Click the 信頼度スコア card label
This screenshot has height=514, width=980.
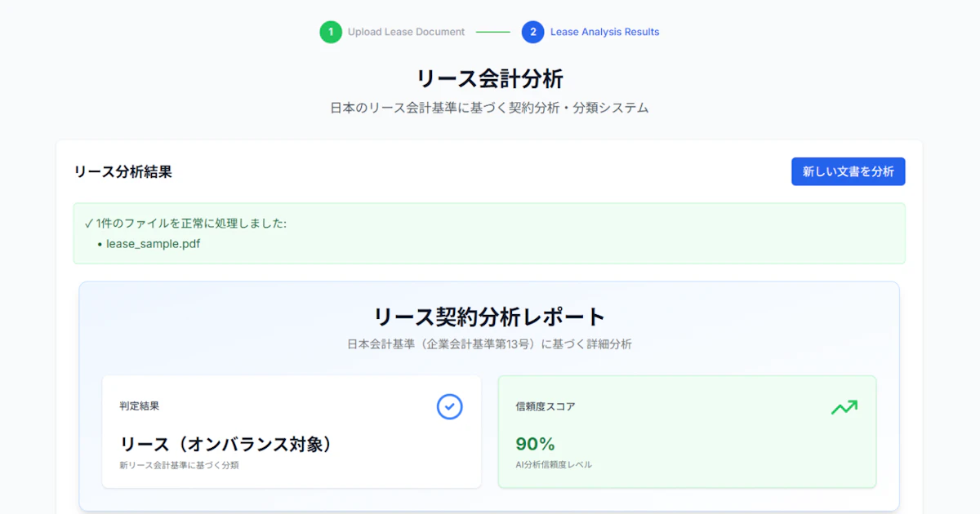(x=546, y=406)
